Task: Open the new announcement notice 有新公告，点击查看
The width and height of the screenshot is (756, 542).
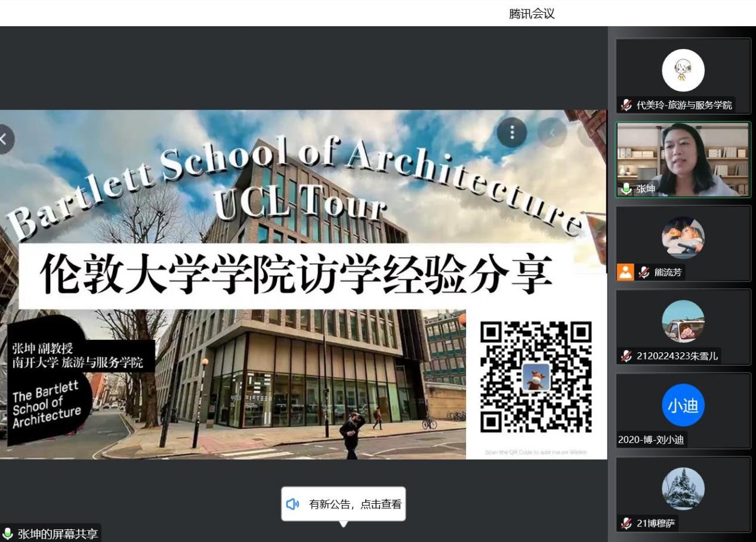Action: click(354, 504)
